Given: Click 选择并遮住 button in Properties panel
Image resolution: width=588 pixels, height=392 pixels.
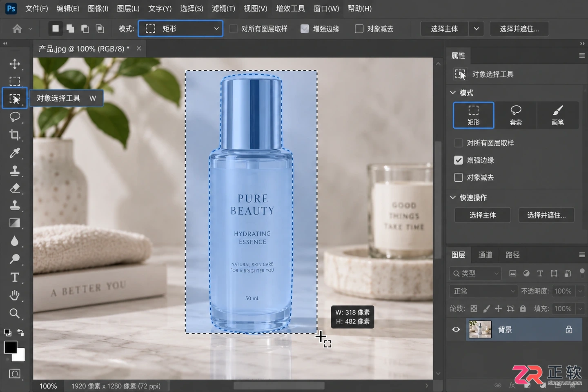Looking at the screenshot, I should click(x=546, y=215).
